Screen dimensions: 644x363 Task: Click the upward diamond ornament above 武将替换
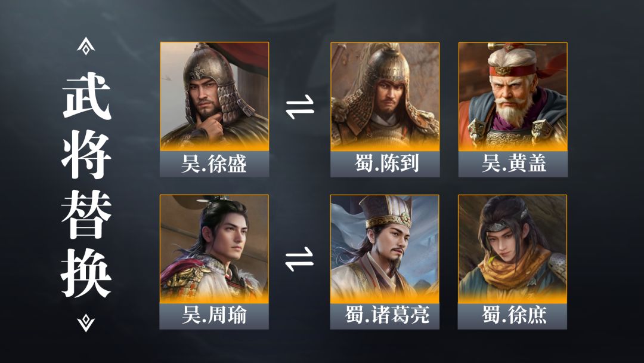(86, 46)
